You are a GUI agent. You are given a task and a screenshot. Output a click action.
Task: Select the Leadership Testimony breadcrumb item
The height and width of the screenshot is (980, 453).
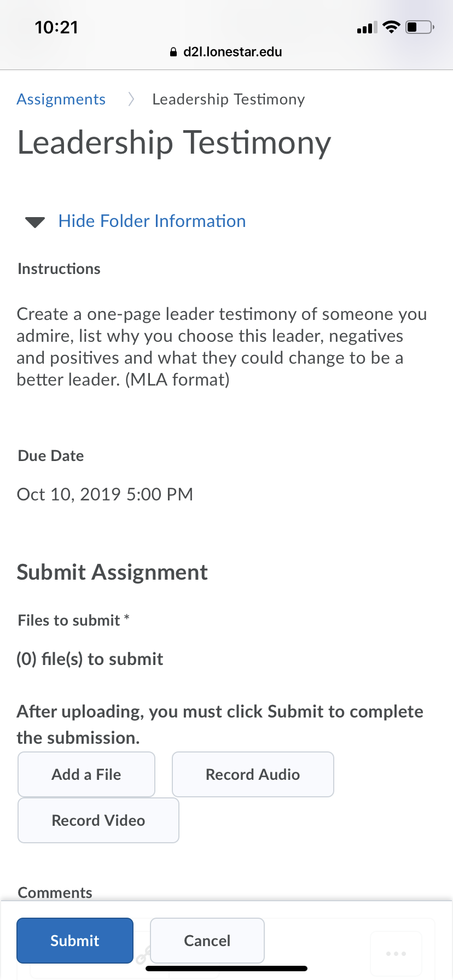tap(229, 100)
